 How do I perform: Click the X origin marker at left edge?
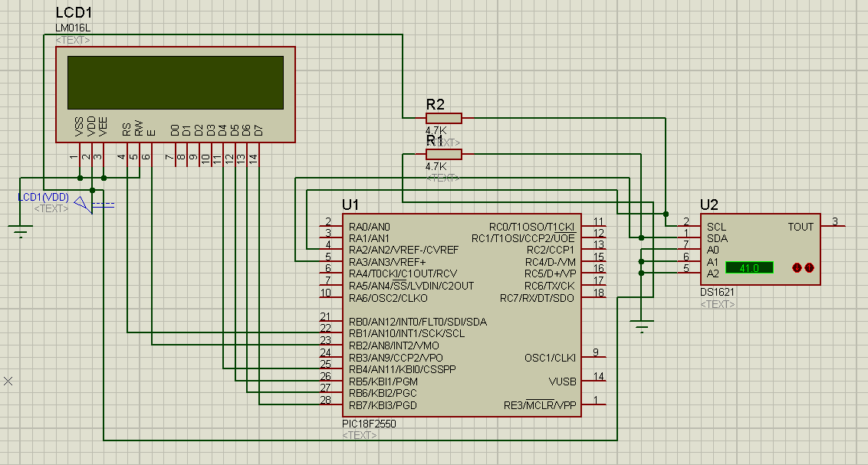(8, 381)
